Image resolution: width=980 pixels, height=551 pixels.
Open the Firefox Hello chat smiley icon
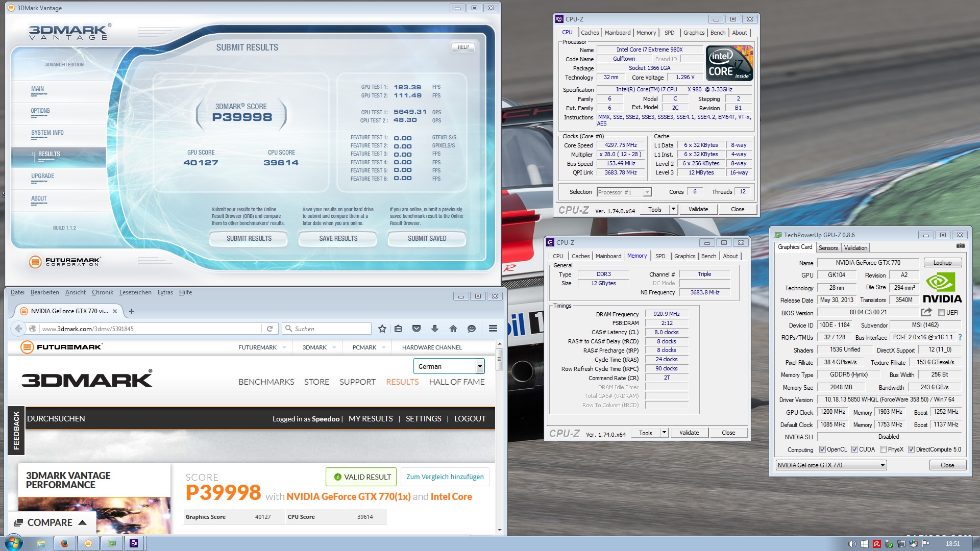(x=472, y=329)
